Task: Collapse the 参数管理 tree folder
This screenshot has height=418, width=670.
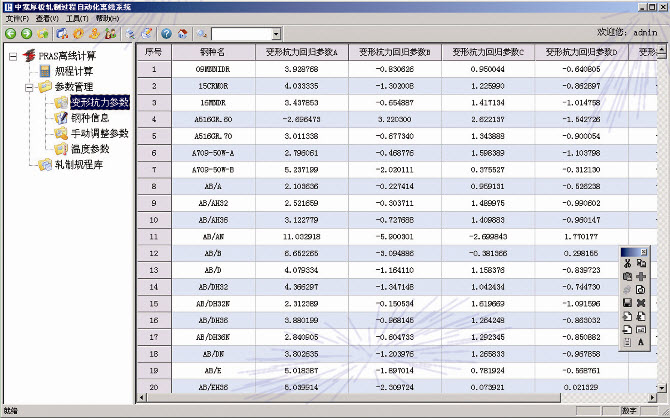Action: tap(27, 87)
